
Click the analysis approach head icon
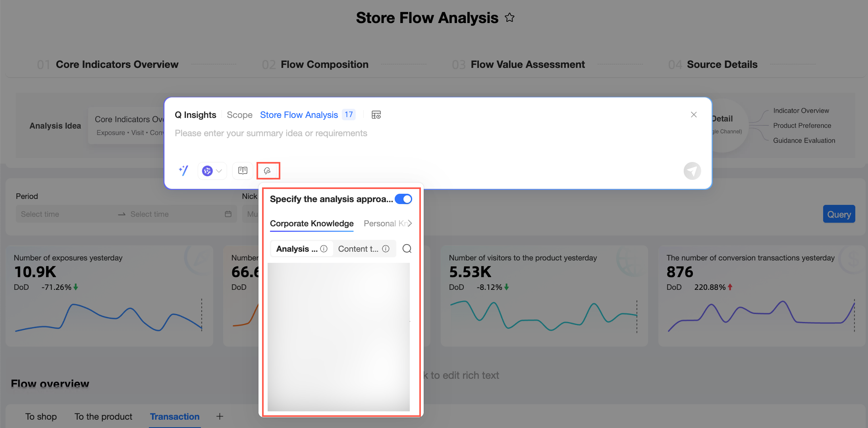[268, 171]
